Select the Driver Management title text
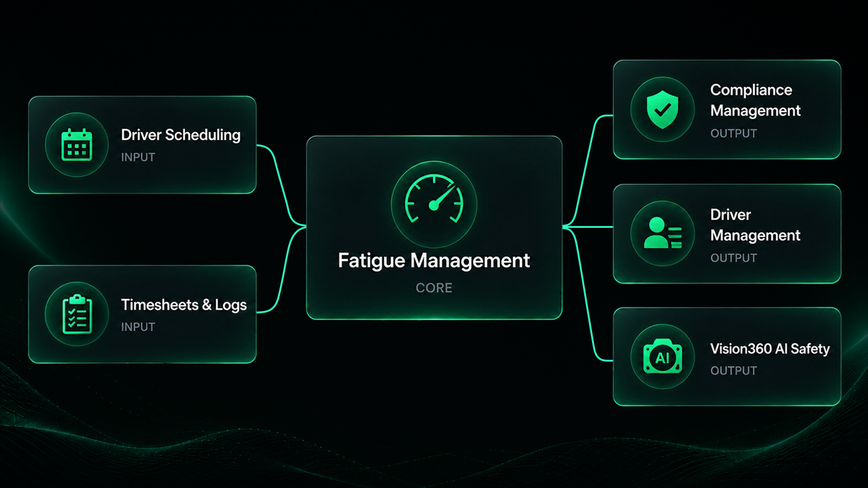Image resolution: width=868 pixels, height=488 pixels. [755, 225]
